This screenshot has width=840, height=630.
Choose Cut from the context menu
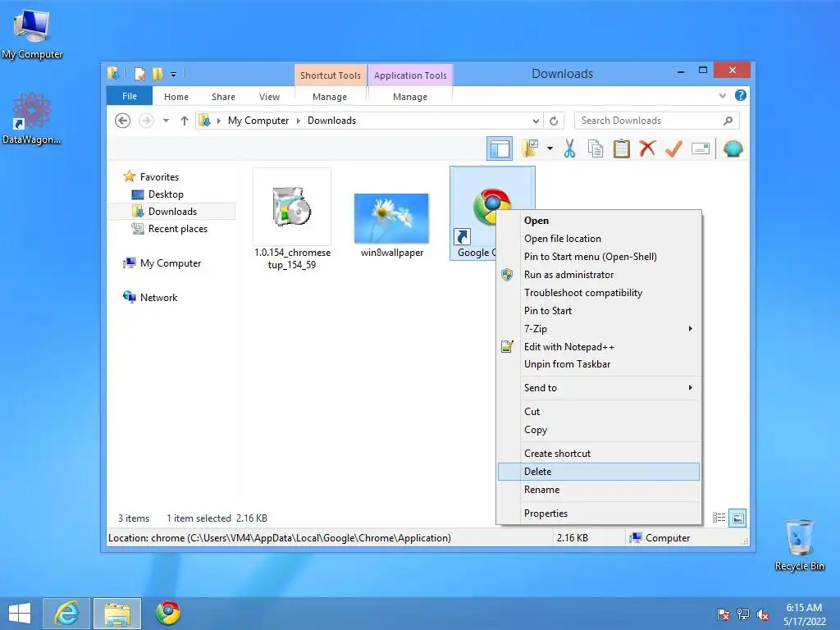pyautogui.click(x=598, y=412)
